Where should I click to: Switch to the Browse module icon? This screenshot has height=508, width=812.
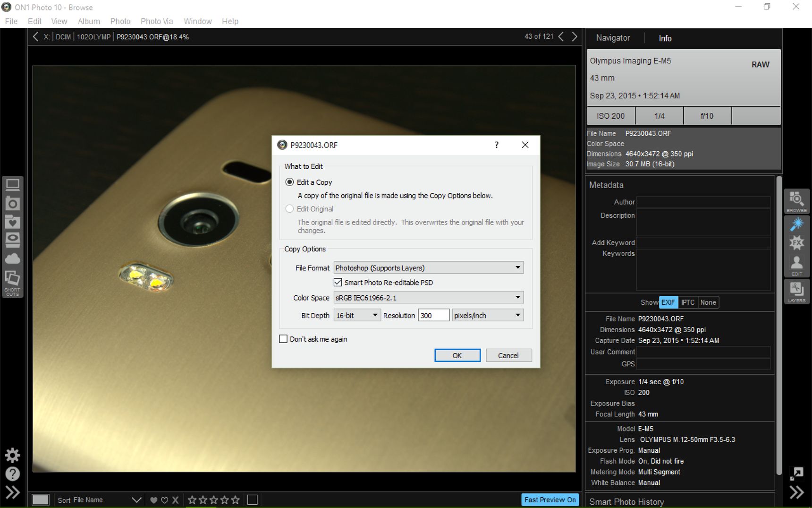click(797, 201)
